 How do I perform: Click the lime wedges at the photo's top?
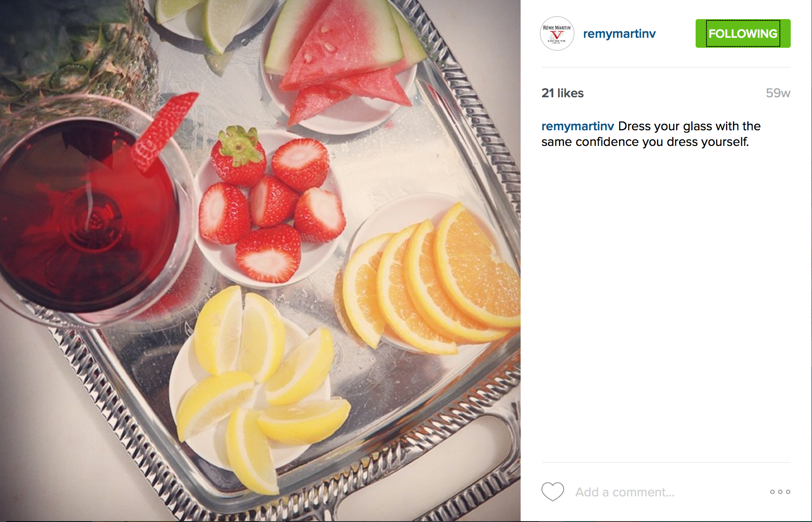[204, 22]
